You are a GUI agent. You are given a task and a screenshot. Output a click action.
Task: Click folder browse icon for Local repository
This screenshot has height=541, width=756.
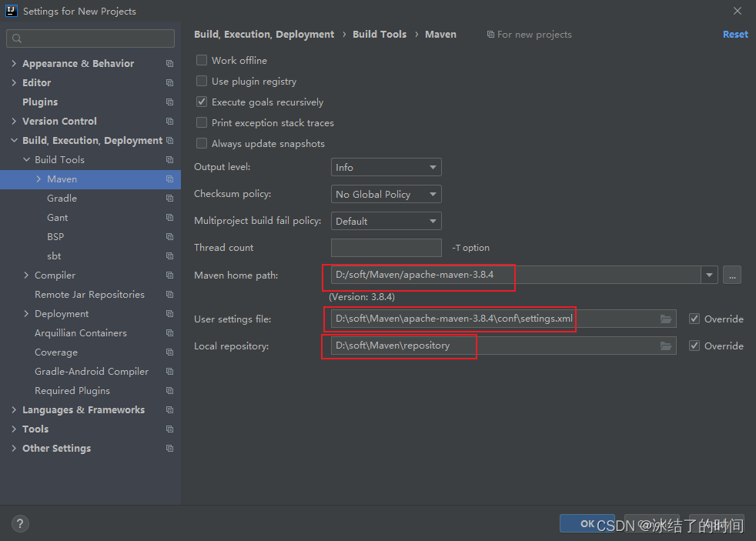tap(666, 346)
